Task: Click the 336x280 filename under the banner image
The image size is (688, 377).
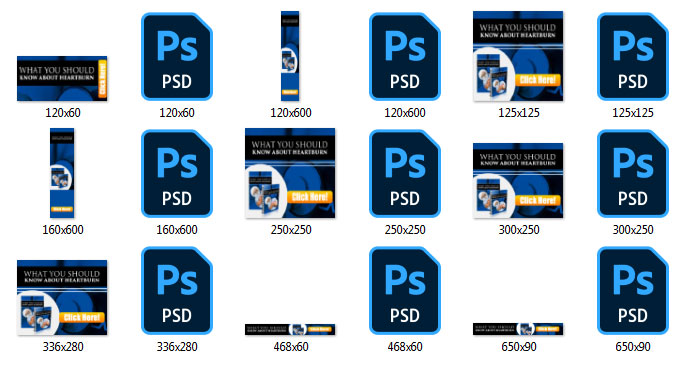Action: 63,347
